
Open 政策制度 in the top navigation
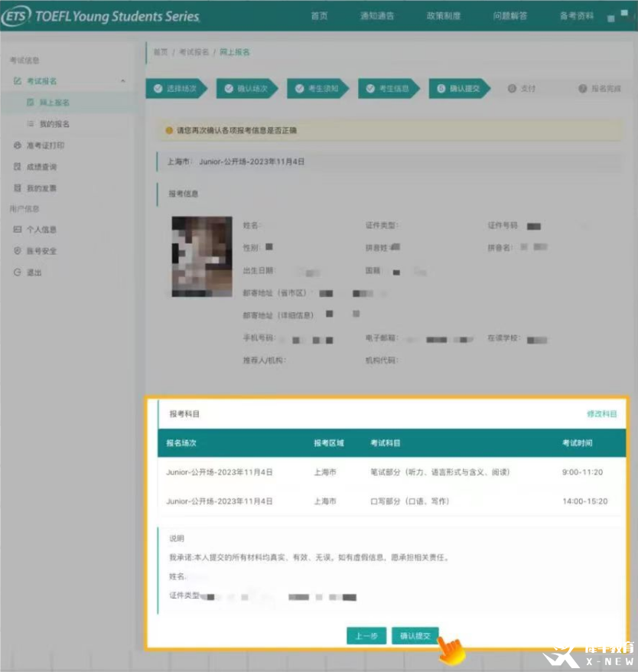[444, 16]
